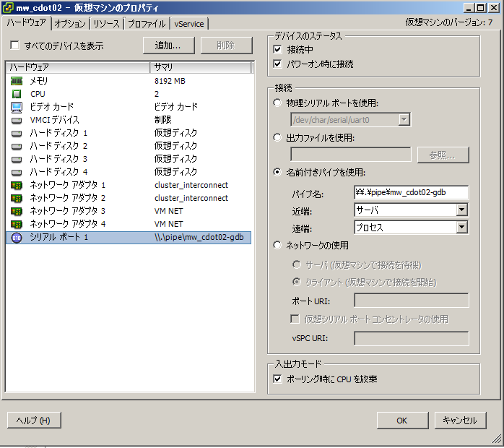Click the 参照... browse button
504x448 pixels.
pyautogui.click(x=443, y=155)
